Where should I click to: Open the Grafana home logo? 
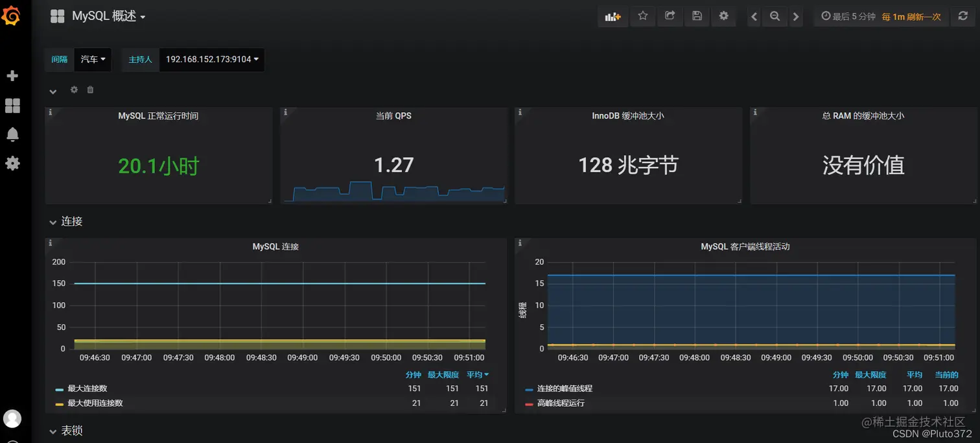tap(12, 16)
